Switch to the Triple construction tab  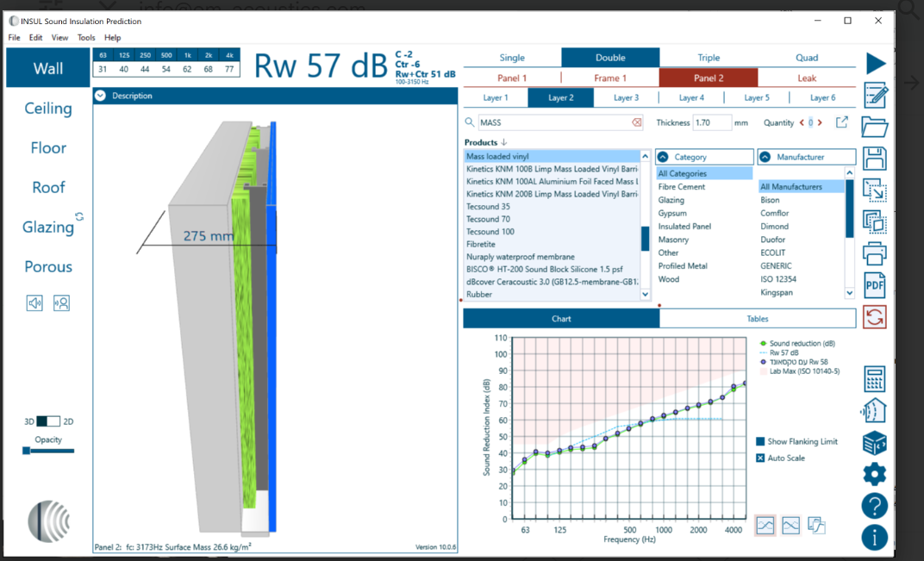pyautogui.click(x=709, y=57)
